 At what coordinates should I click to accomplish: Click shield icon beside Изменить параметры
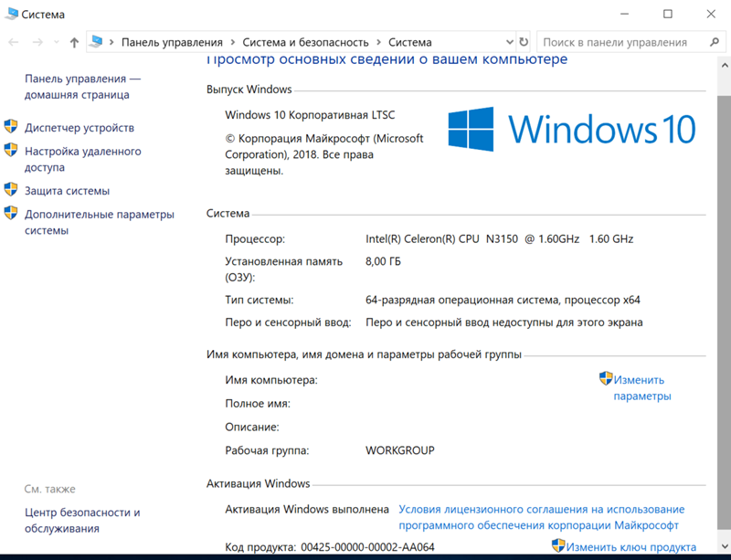tap(606, 378)
